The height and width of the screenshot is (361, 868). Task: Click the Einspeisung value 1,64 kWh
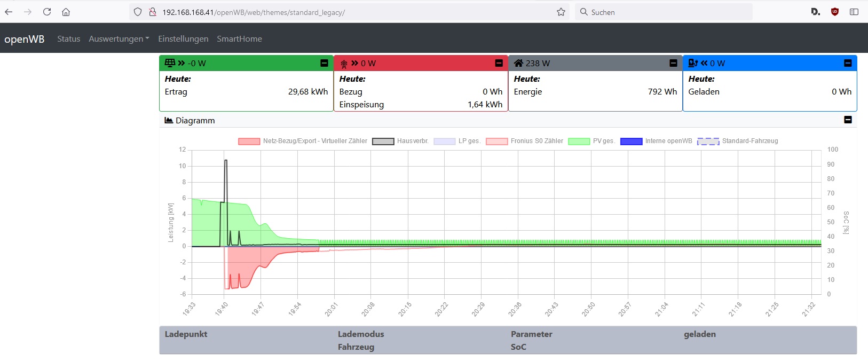tap(485, 105)
